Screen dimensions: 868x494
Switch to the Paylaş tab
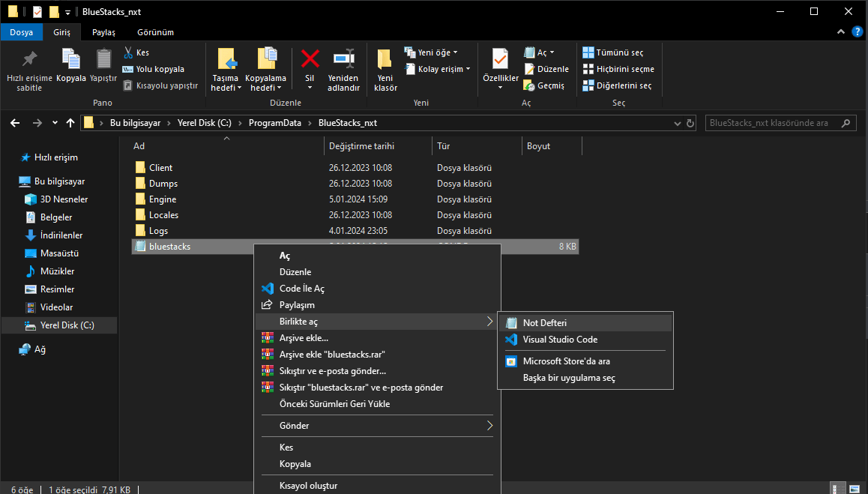(103, 32)
